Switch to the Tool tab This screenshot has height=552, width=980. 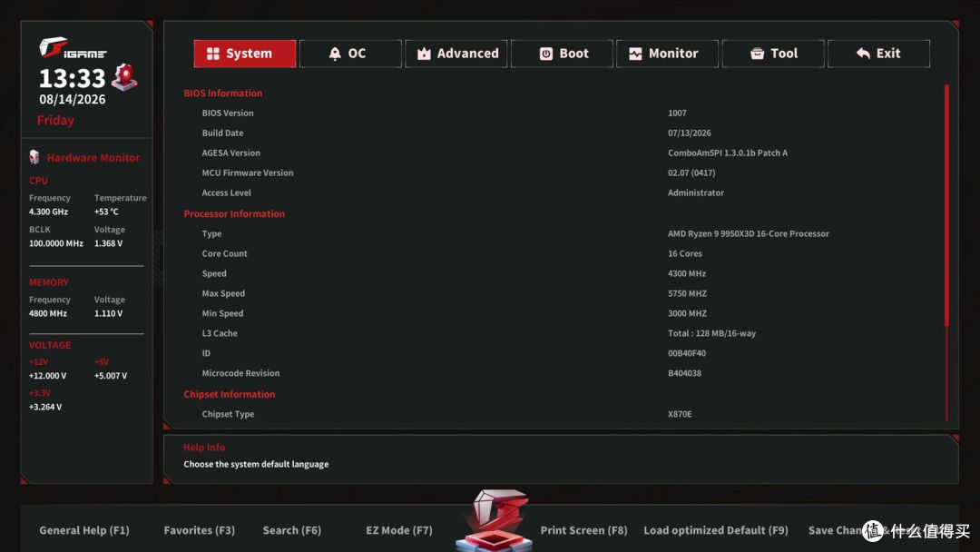point(773,54)
